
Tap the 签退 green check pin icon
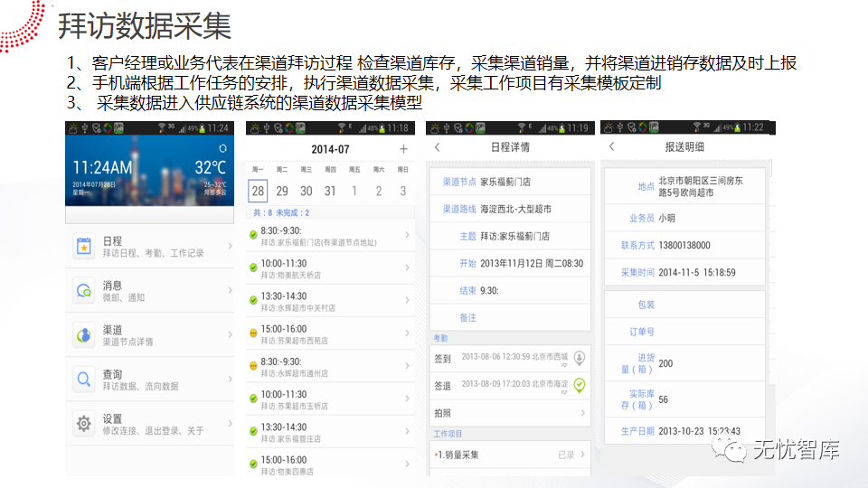point(579,385)
